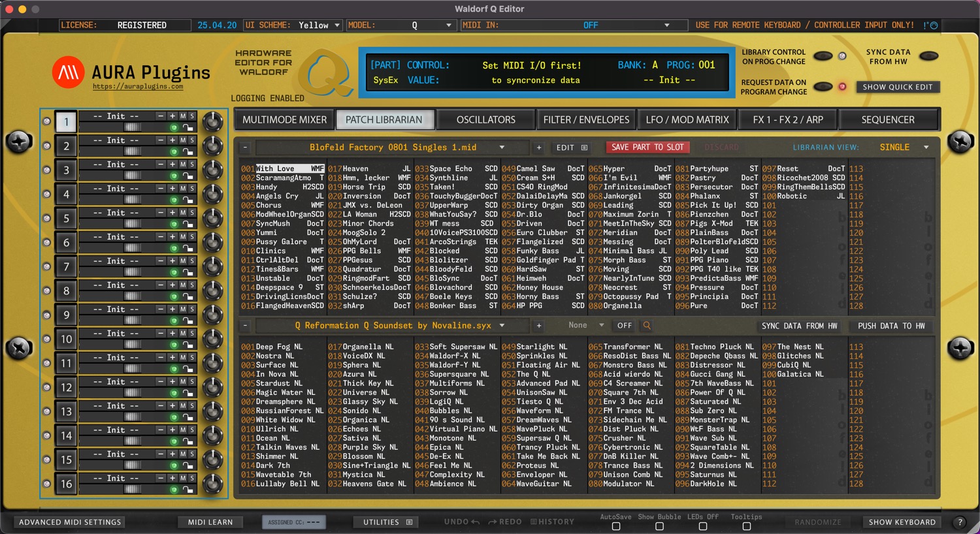The image size is (980, 534).
Task: Check the LEDs Off checkbox
Action: click(x=703, y=526)
